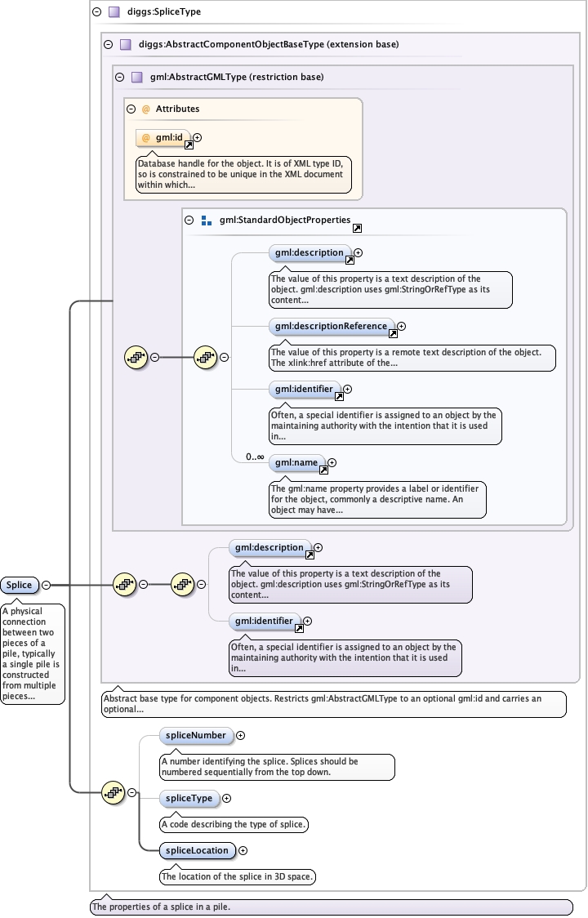Click the purple square icon beside diggs:SpliceType
This screenshot has height=918, width=588.
(x=114, y=11)
